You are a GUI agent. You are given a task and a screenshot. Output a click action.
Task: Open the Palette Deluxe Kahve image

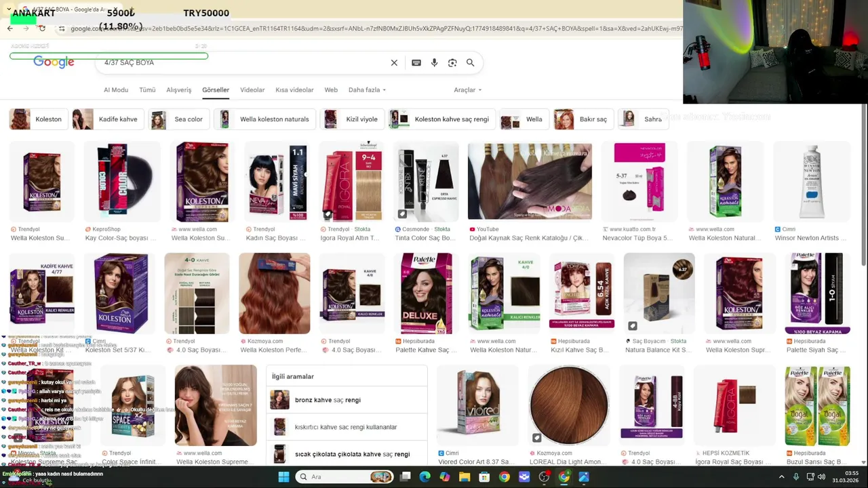pyautogui.click(x=427, y=293)
